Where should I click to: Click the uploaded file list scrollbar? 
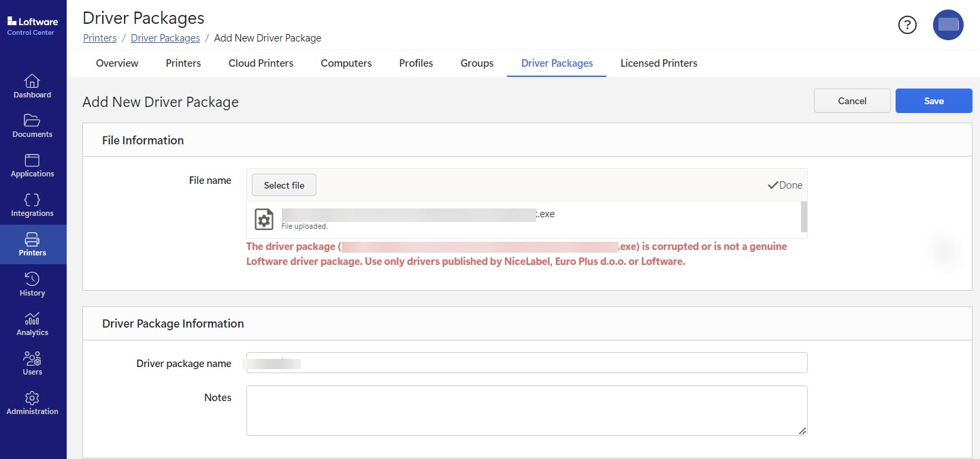click(804, 217)
